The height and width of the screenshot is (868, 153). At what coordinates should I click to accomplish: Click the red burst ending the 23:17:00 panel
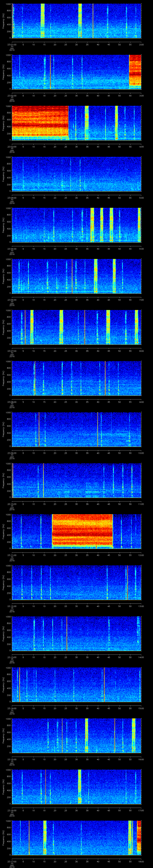139,836
